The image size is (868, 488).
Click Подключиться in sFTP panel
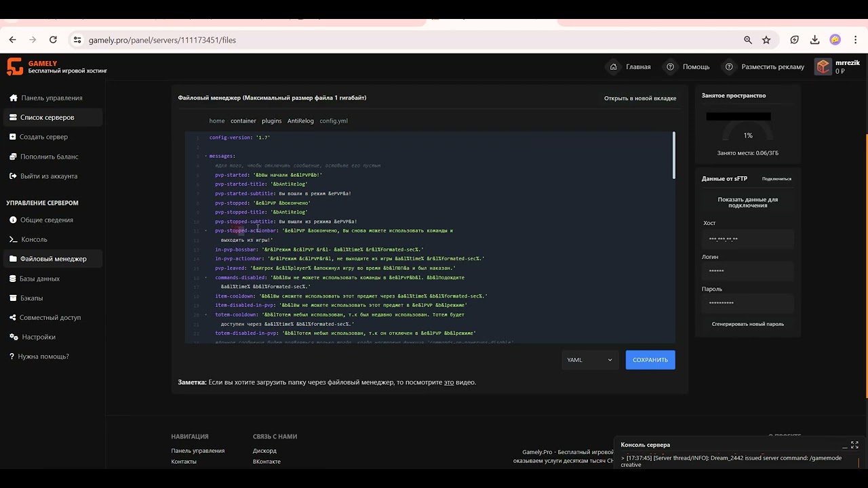point(776,179)
